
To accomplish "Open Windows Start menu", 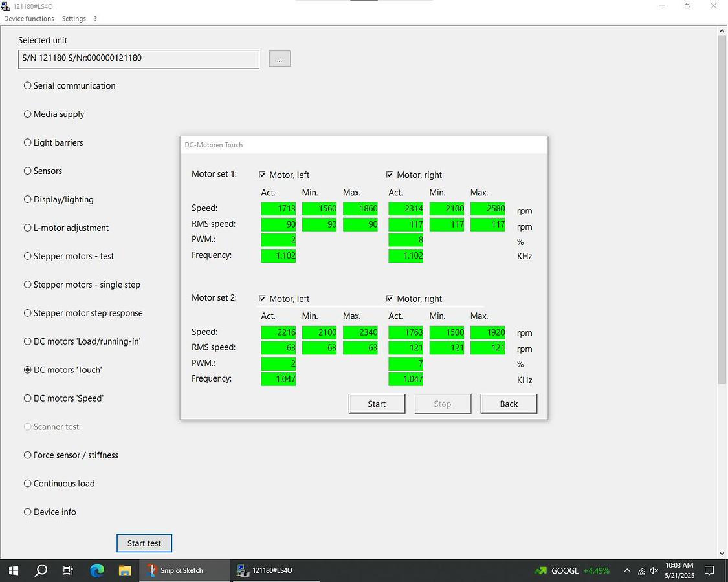I will coord(13,570).
